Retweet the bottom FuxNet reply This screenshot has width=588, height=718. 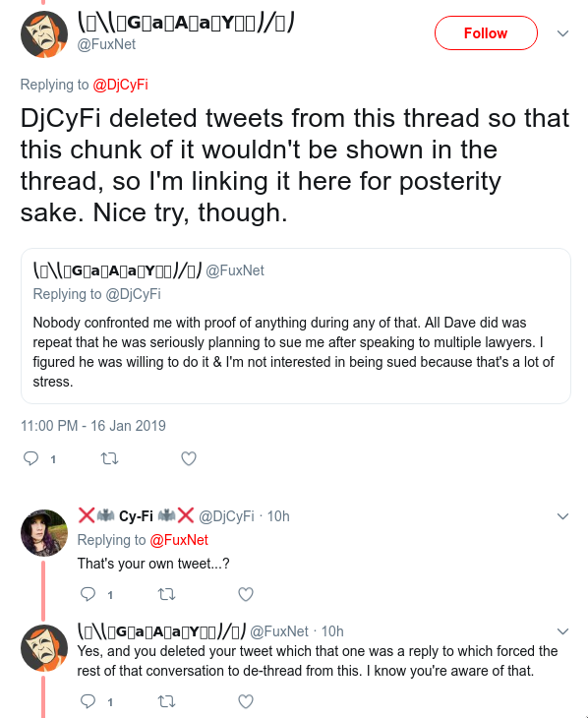(x=167, y=701)
